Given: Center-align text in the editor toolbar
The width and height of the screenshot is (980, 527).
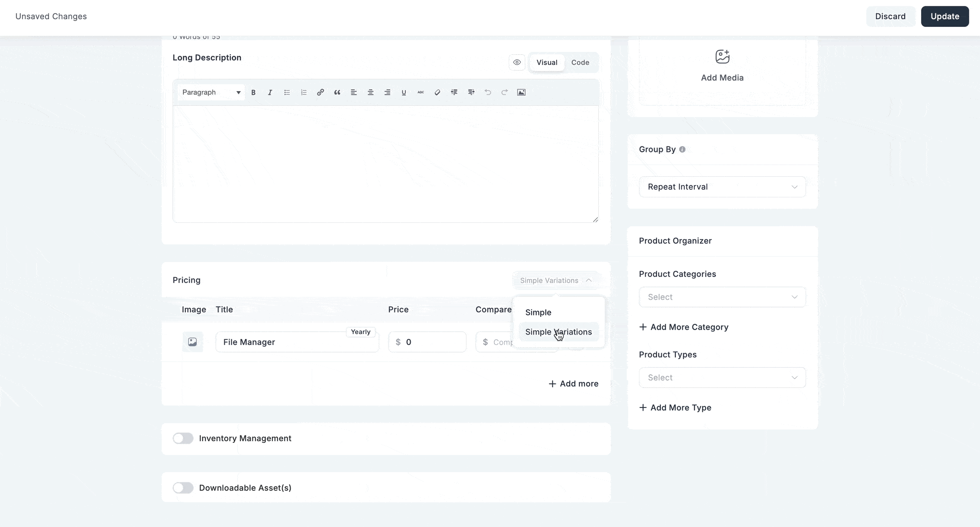Looking at the screenshot, I should pos(370,93).
